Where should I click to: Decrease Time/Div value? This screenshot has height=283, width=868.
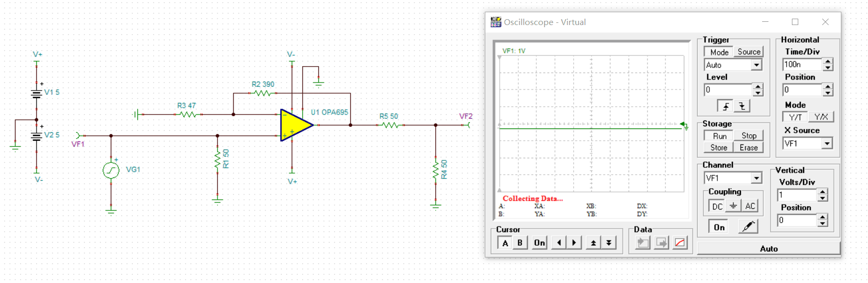pos(828,68)
